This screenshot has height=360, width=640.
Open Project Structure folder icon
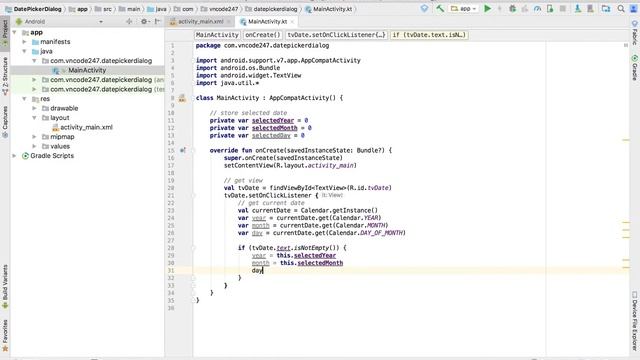coord(606,9)
